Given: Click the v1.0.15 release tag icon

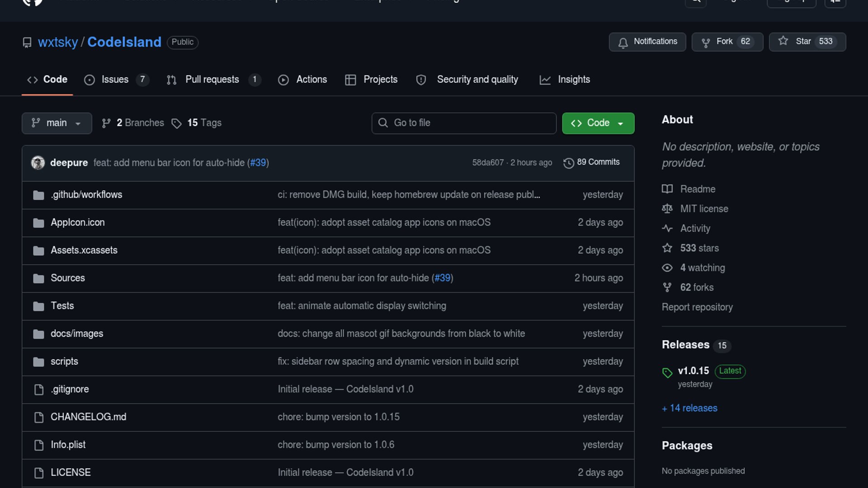Looking at the screenshot, I should [667, 373].
